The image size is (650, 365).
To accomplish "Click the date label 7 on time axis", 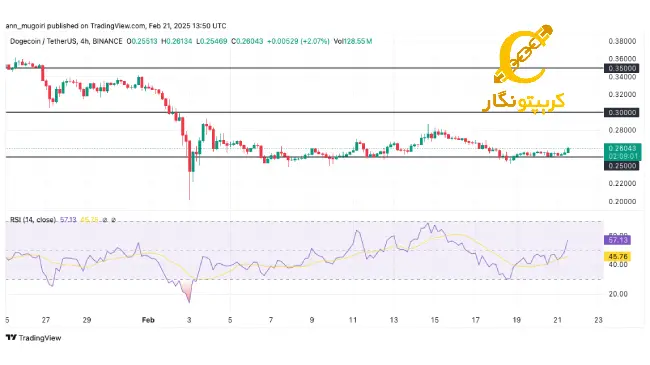I will click(x=271, y=320).
